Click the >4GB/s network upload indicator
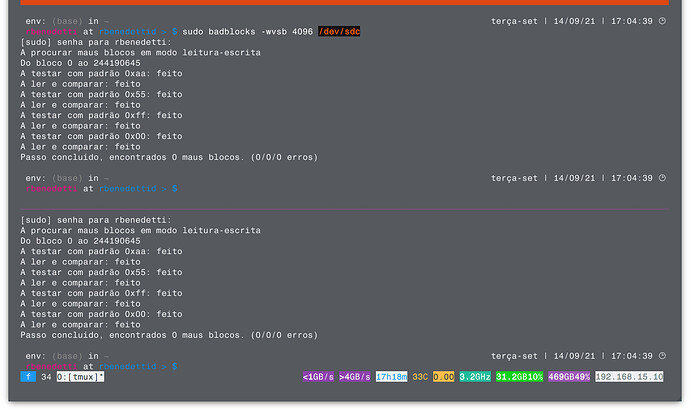This screenshot has height=410, width=690. [x=354, y=377]
